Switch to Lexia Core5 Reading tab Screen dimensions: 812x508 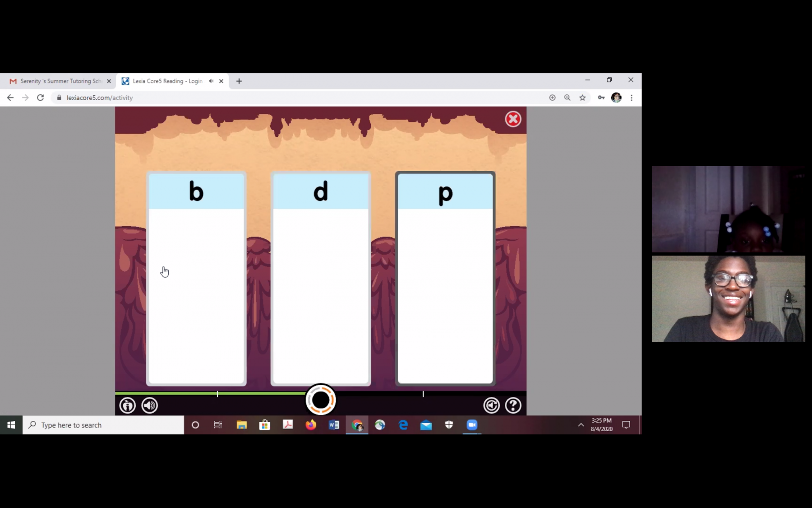point(167,81)
